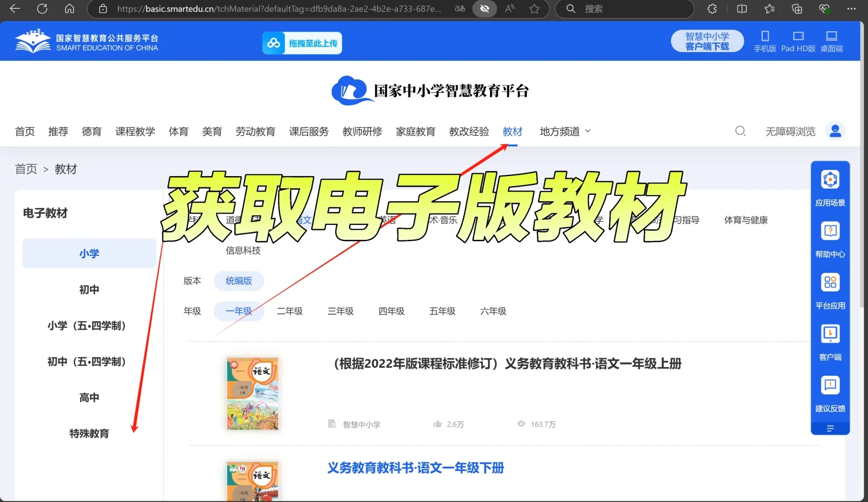
Task: Click the address bar URL
Action: click(x=279, y=9)
